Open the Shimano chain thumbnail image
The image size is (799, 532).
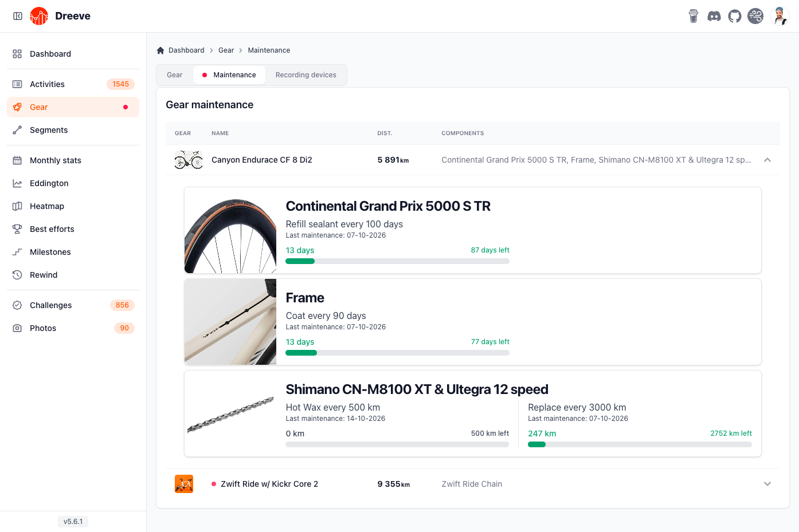pyautogui.click(x=230, y=413)
